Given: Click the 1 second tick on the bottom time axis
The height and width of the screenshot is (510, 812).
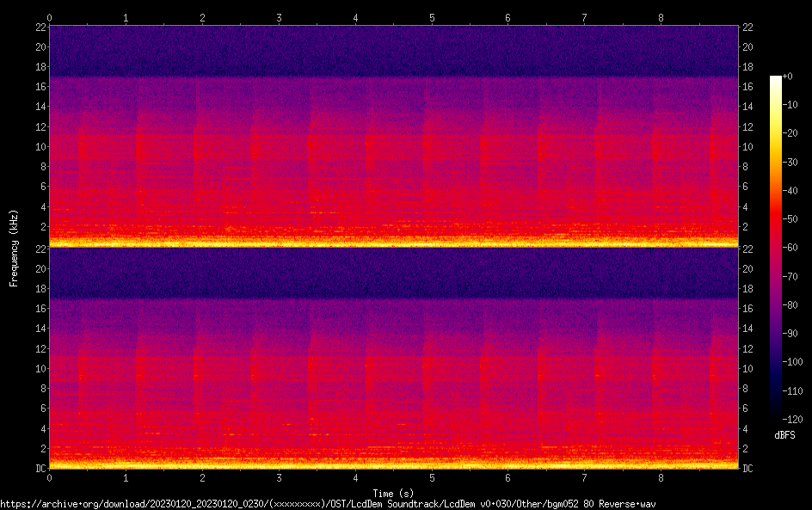Looking at the screenshot, I should (126, 477).
